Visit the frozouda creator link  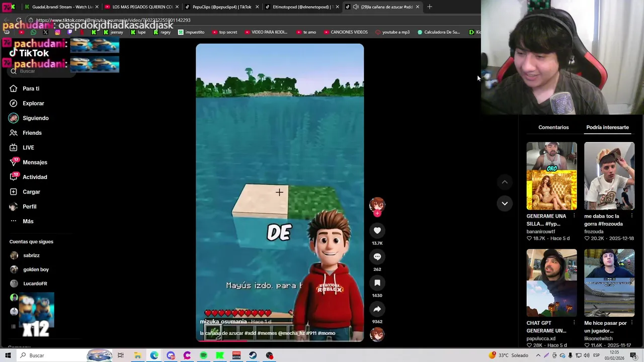click(593, 232)
